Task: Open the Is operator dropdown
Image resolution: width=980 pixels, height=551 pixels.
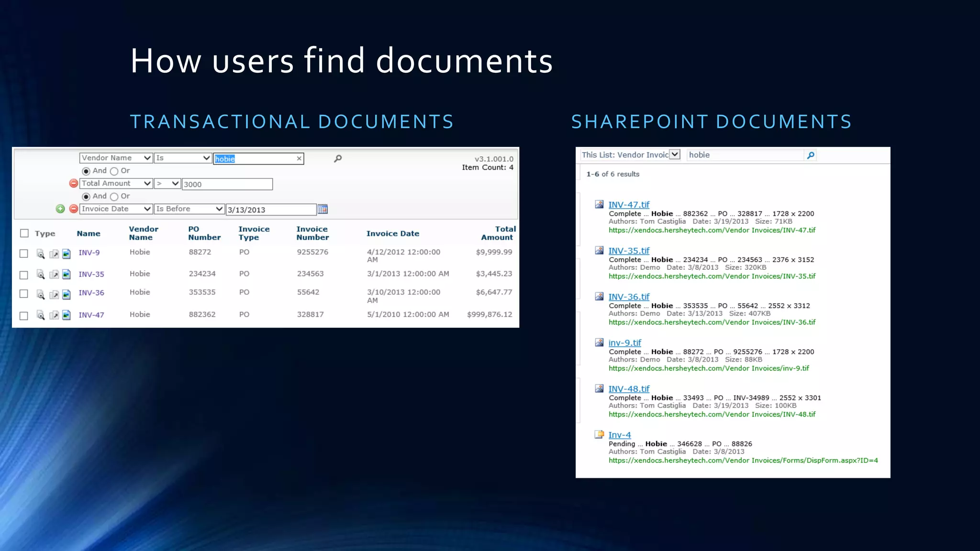Action: click(x=183, y=158)
